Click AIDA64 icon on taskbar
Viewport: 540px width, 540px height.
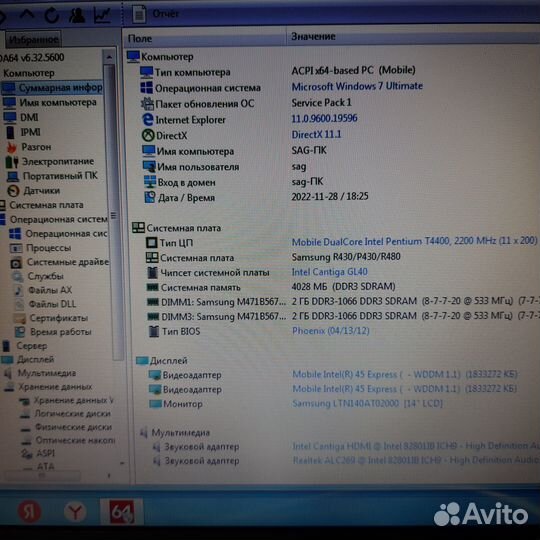pyautogui.click(x=121, y=512)
